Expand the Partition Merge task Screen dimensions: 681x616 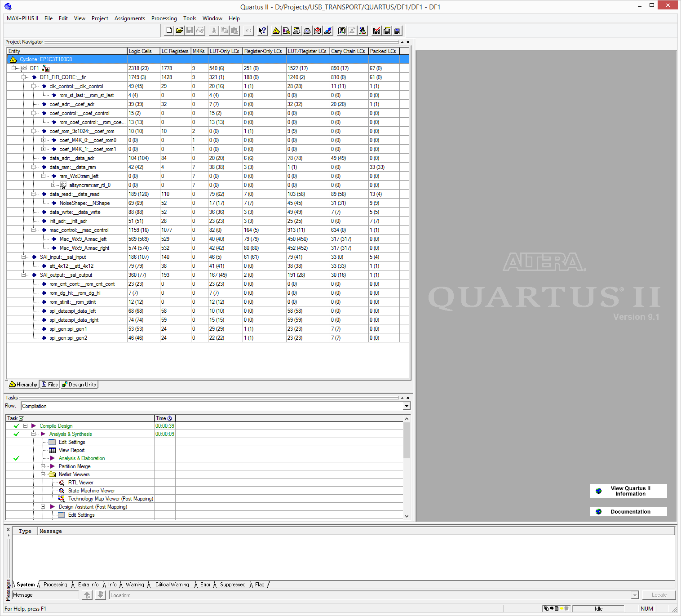tap(43, 466)
